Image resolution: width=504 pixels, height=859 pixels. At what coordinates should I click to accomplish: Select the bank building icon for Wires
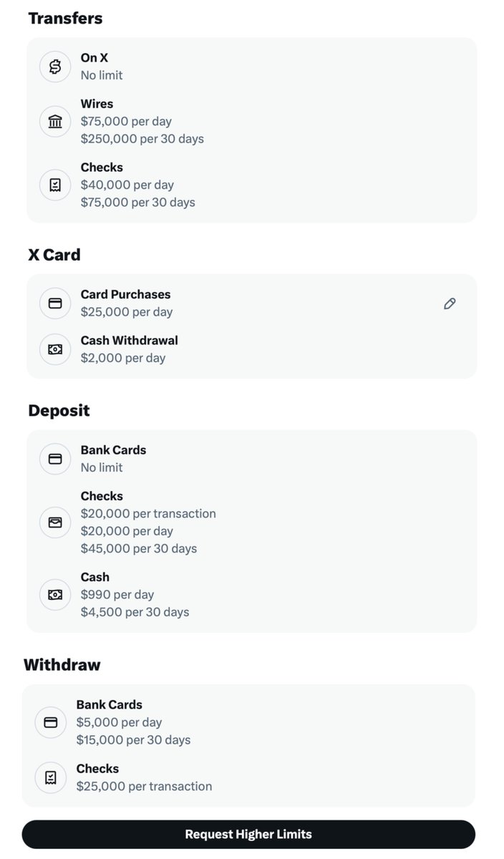pos(55,122)
